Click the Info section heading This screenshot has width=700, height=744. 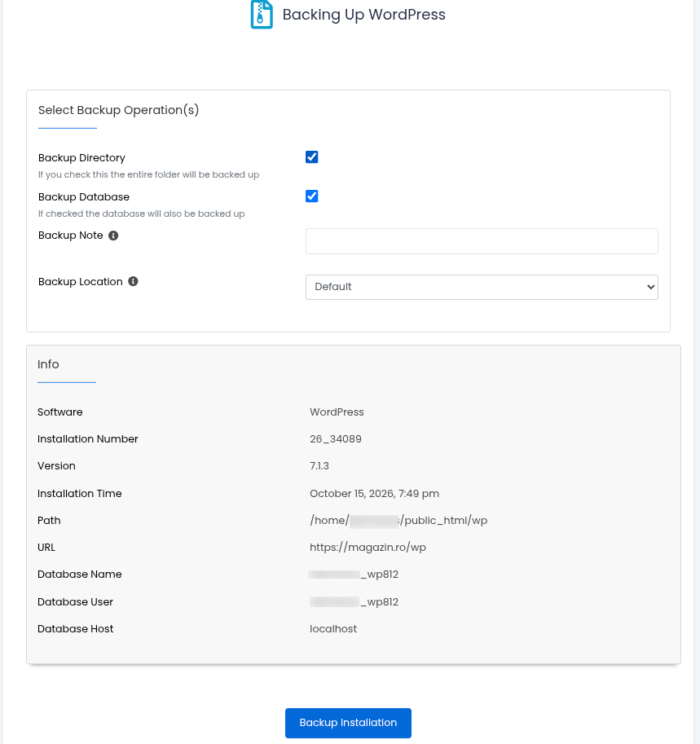[48, 364]
